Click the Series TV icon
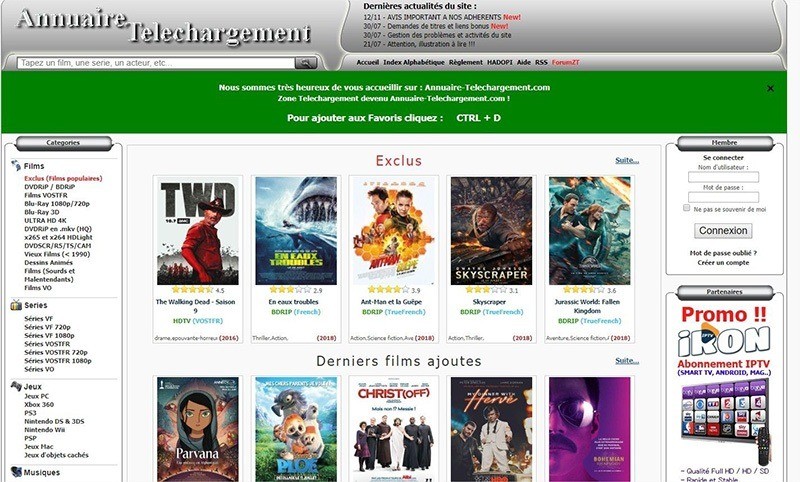Viewport: 800px width, 482px height. (16, 305)
